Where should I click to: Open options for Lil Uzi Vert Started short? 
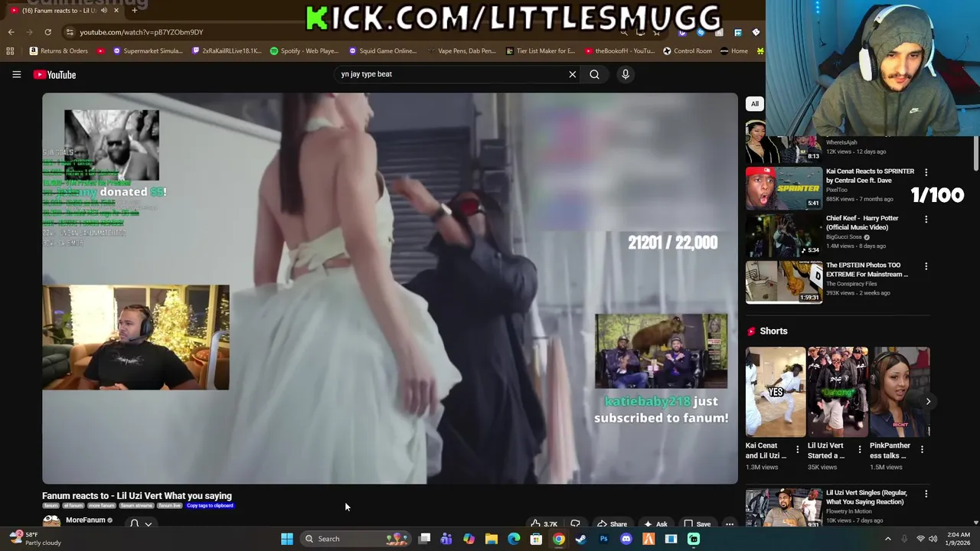tap(859, 450)
